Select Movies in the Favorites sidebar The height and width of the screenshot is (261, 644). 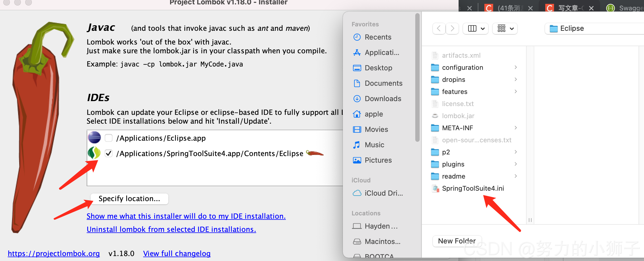click(376, 129)
